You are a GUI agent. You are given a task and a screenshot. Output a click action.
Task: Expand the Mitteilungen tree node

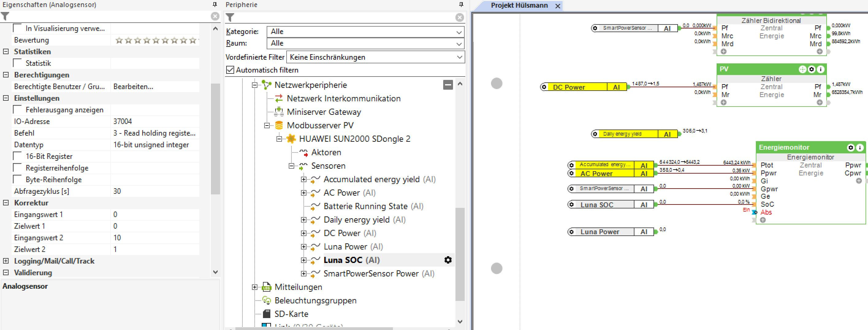(255, 287)
